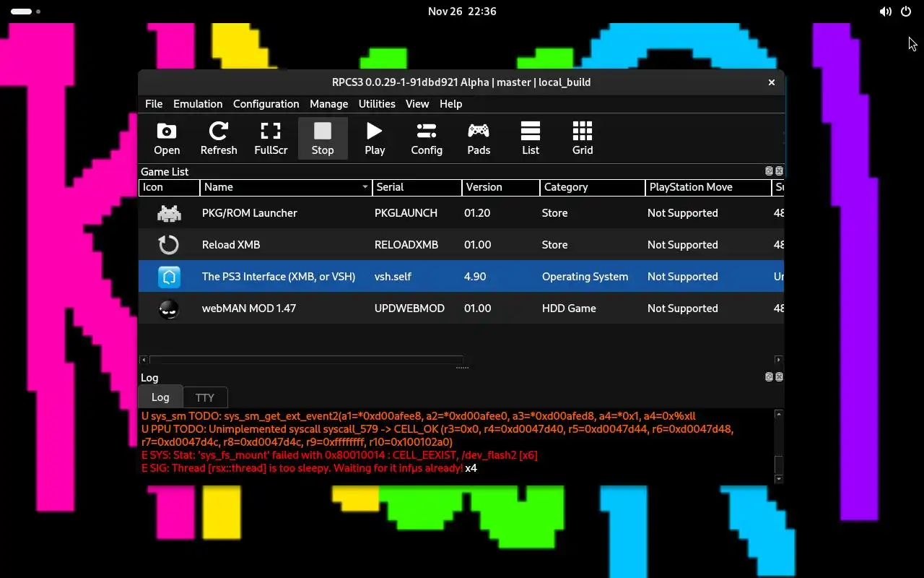Click the PKG/ROM Launcher game icon
The height and width of the screenshot is (578, 924).
click(169, 213)
